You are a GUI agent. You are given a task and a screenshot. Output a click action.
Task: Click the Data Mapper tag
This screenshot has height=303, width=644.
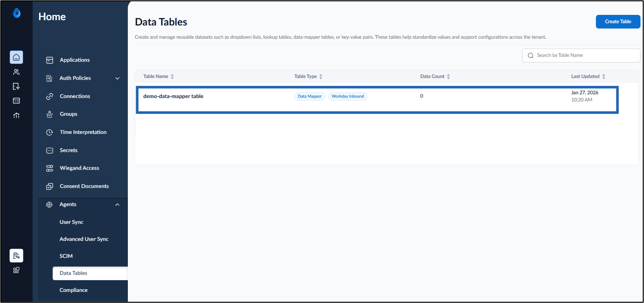pyautogui.click(x=309, y=96)
